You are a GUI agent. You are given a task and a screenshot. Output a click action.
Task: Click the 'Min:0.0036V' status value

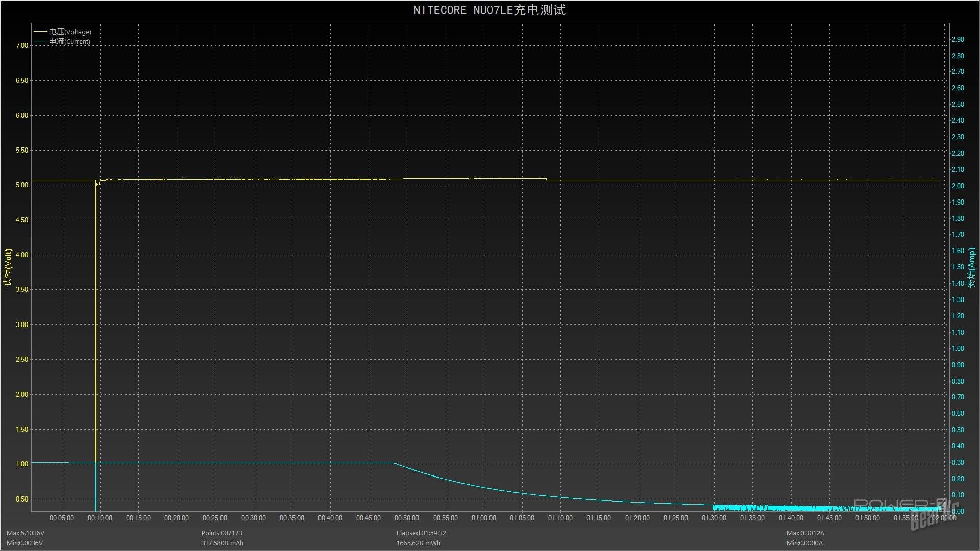pos(24,543)
